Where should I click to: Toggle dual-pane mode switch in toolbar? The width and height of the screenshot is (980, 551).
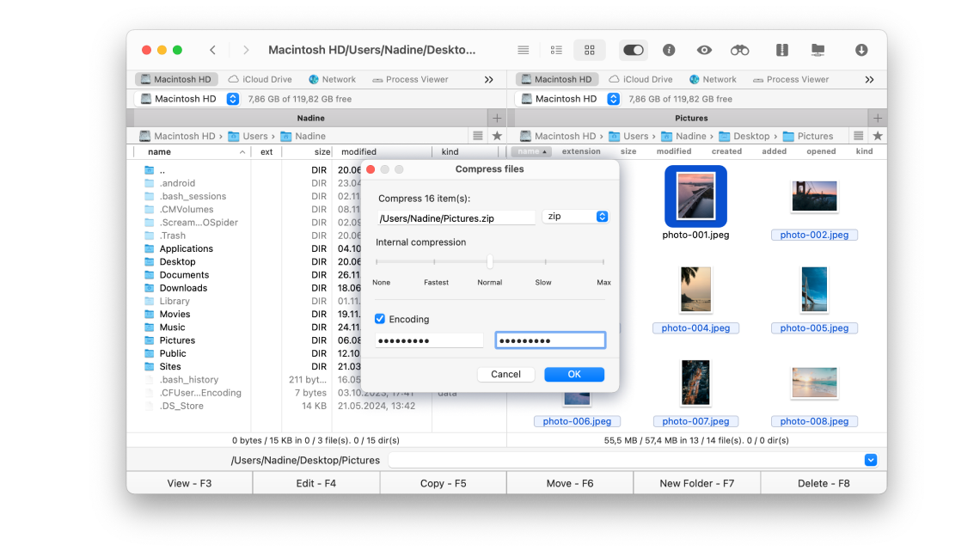tap(634, 50)
